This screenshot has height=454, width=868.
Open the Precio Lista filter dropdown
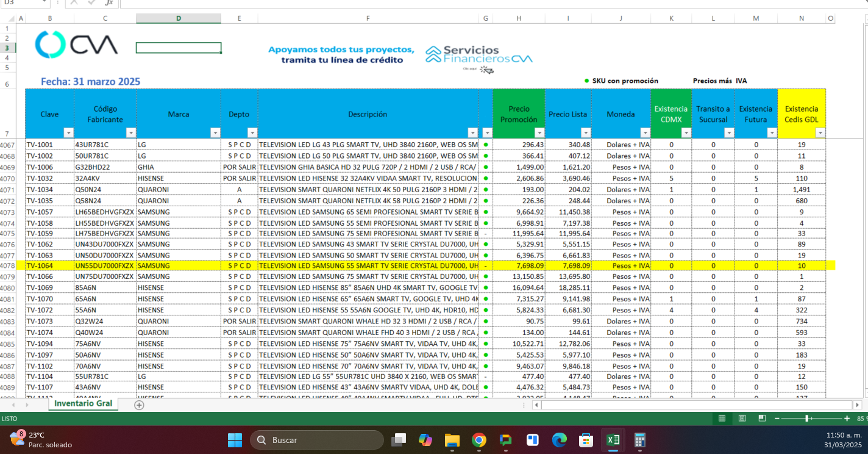point(585,132)
